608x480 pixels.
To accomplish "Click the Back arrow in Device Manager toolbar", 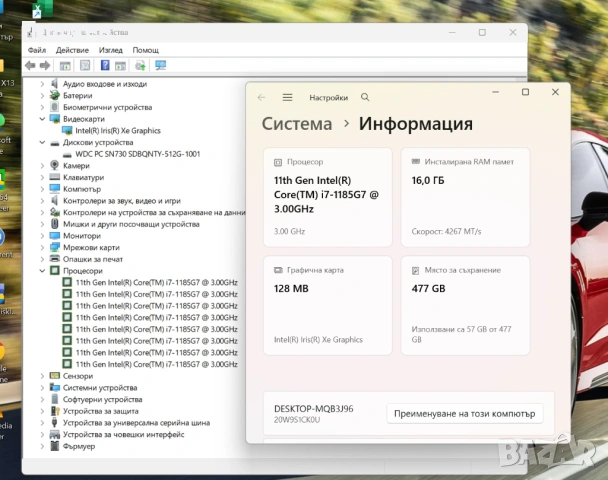I will [30, 66].
